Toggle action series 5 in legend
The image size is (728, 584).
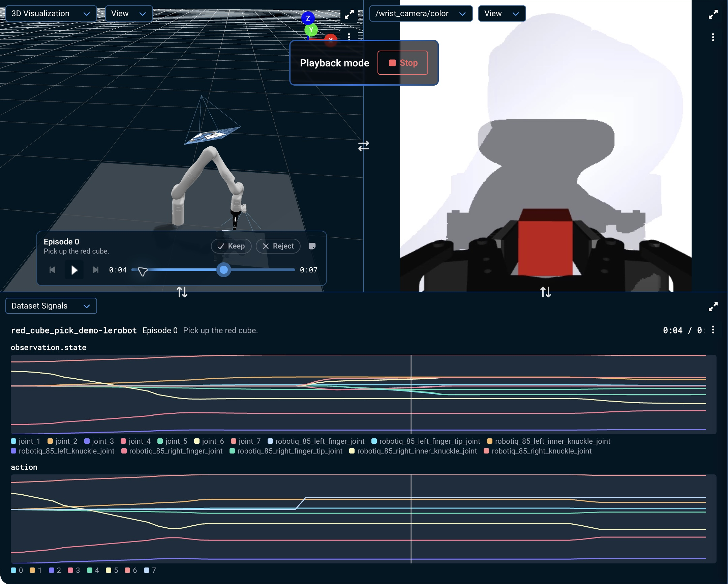point(112,570)
